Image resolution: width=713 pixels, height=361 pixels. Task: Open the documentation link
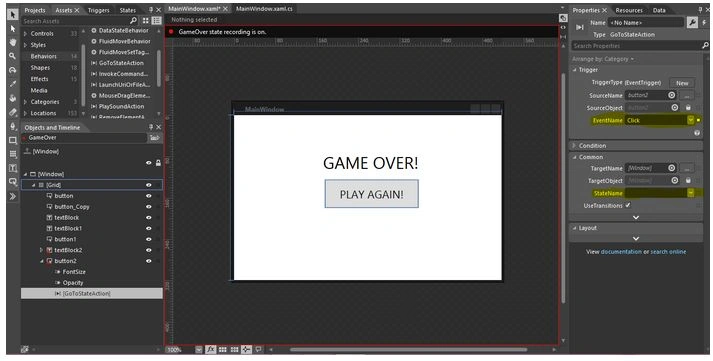621,251
